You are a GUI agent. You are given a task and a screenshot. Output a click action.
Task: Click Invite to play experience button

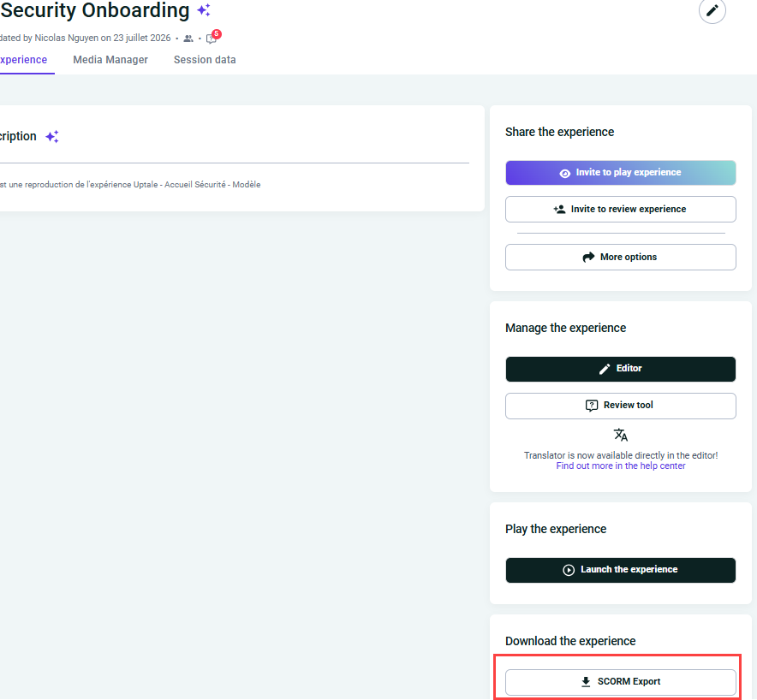pos(620,173)
